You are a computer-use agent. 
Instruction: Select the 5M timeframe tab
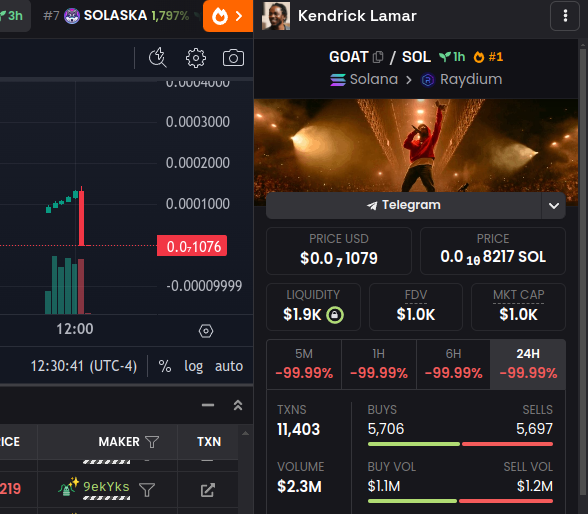(x=304, y=364)
